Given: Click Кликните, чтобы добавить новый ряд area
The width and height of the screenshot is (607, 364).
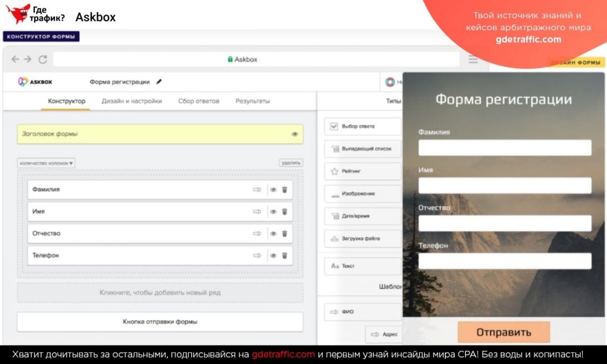Looking at the screenshot, I should pyautogui.click(x=161, y=292).
